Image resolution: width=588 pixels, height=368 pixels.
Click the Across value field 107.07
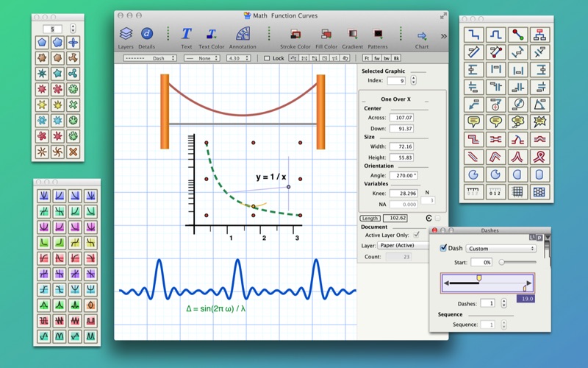(401, 118)
